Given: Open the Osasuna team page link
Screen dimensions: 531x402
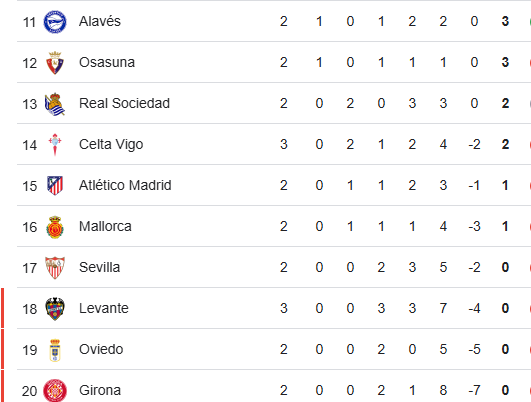Looking at the screenshot, I should [107, 62].
